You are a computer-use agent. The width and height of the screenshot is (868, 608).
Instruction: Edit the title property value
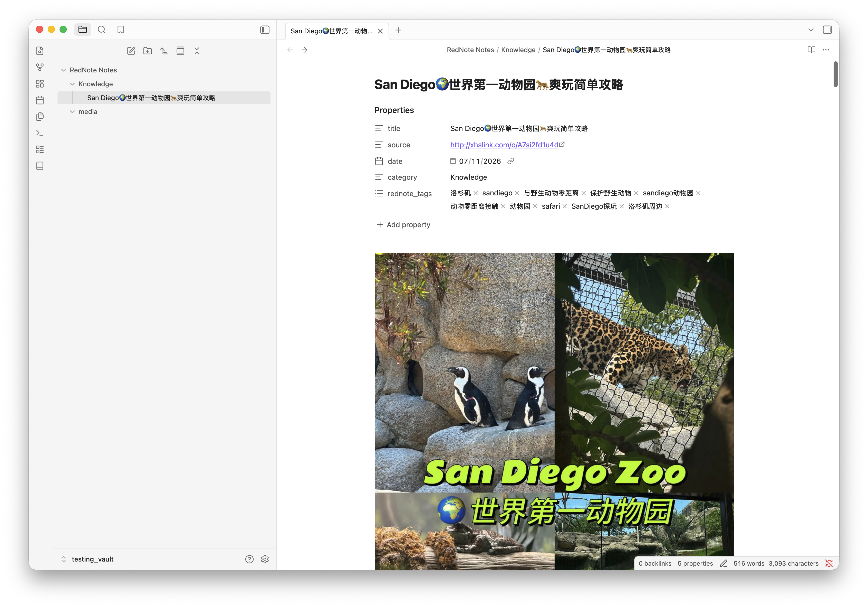tap(519, 129)
